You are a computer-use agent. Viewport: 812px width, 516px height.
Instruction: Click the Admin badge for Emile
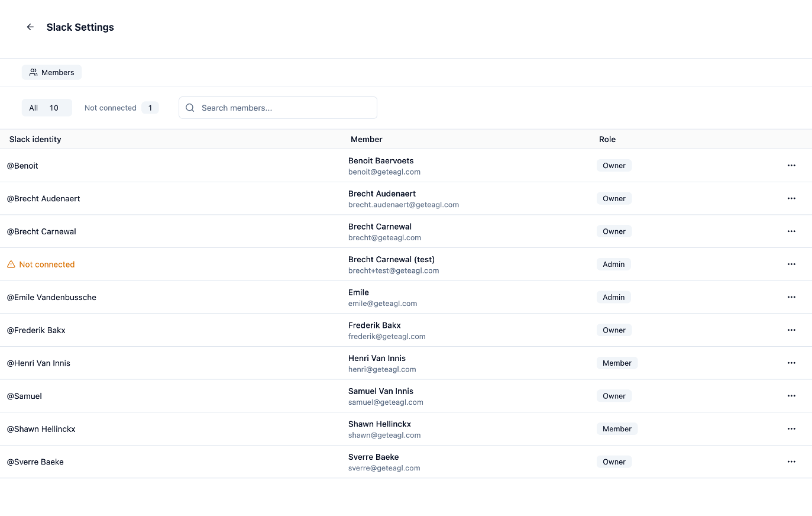(x=614, y=297)
